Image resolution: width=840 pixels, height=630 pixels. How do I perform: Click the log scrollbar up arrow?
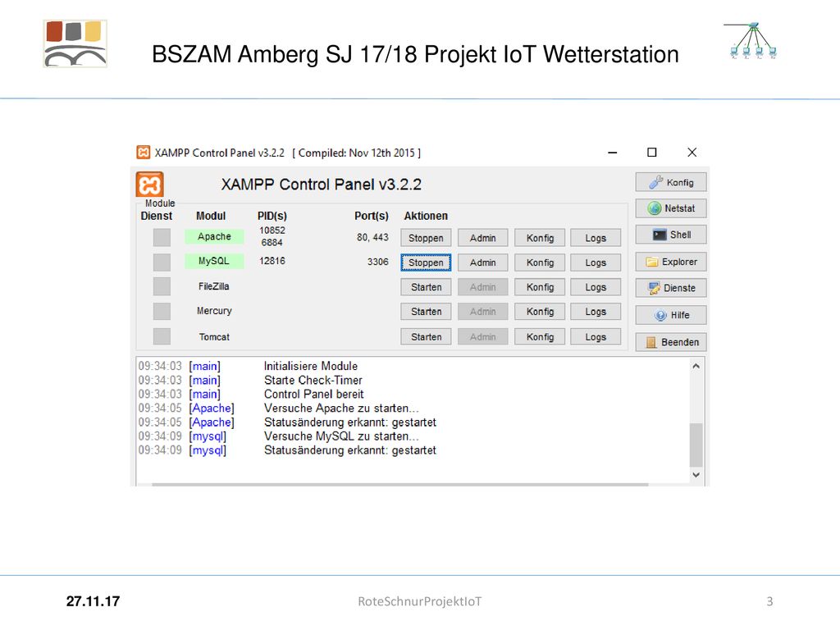click(696, 367)
